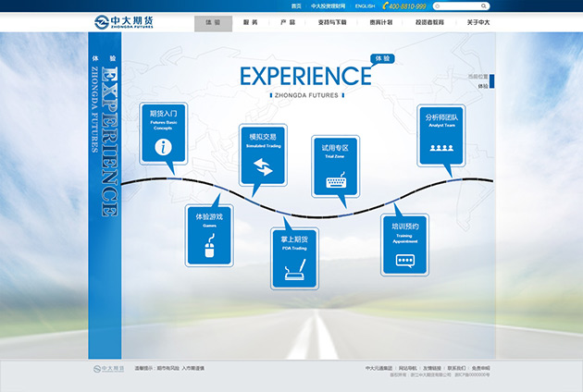Click the yellow phone handset icon
The height and width of the screenshot is (392, 583).
[385, 6]
